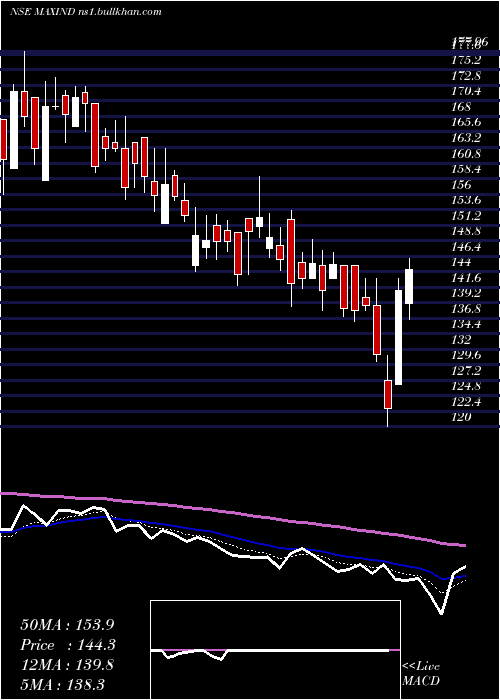The image size is (500, 700).
Task: Click the 151.2 price axis label
Action: [x=466, y=216]
